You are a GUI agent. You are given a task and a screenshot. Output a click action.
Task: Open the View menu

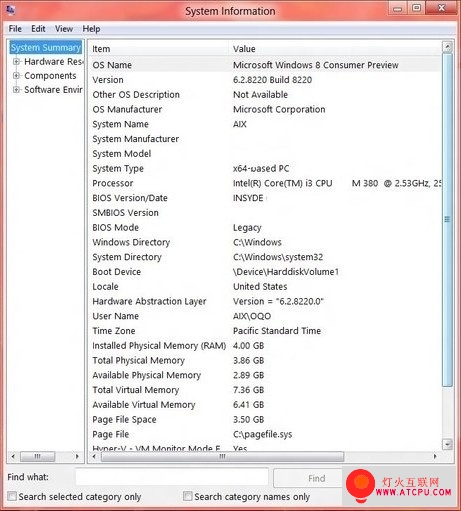pyautogui.click(x=64, y=29)
